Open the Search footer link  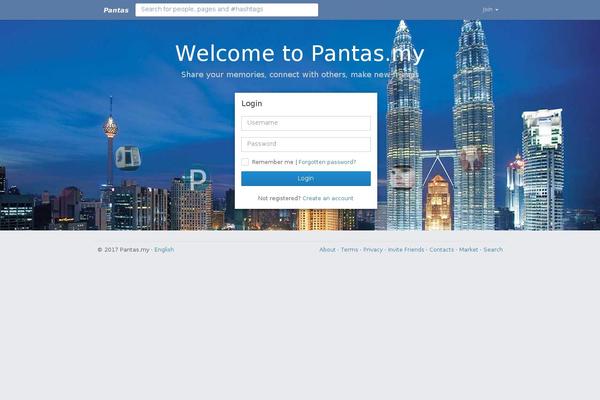coord(493,250)
